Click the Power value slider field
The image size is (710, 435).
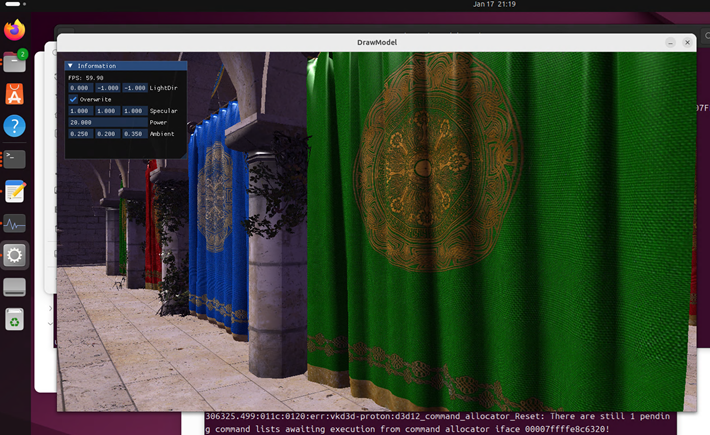coord(106,122)
